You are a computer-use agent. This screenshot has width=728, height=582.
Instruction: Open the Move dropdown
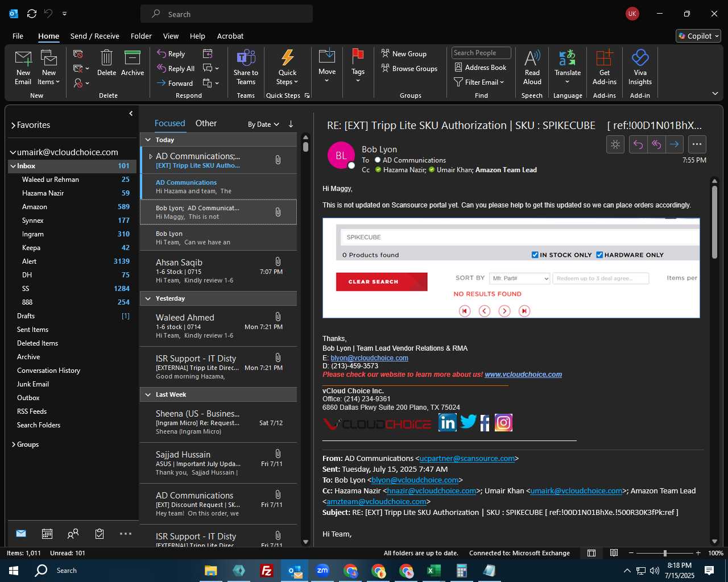[327, 67]
